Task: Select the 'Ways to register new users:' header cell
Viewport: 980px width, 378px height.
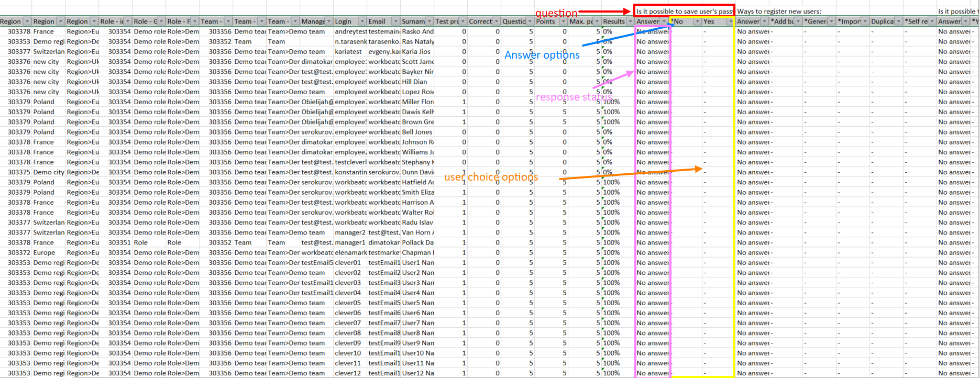Action: click(779, 11)
